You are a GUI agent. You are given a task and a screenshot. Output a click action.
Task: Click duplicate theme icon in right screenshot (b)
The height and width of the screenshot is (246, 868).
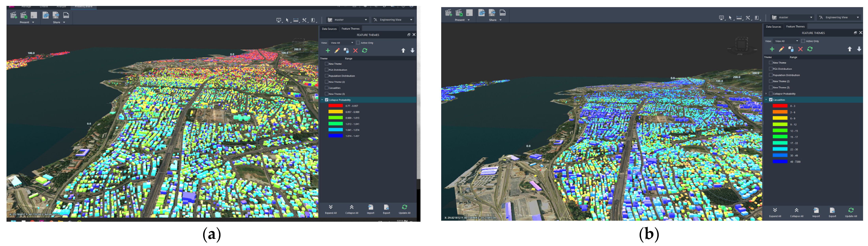point(791,49)
